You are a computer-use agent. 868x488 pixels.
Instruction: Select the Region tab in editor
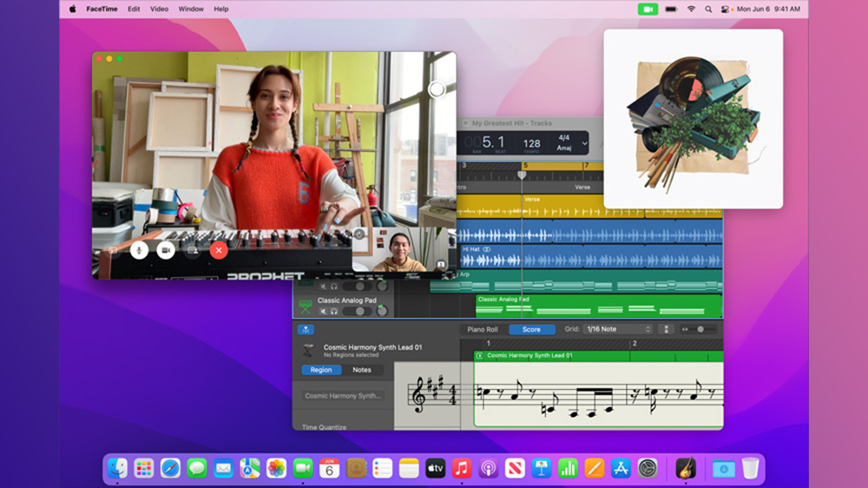coord(321,369)
